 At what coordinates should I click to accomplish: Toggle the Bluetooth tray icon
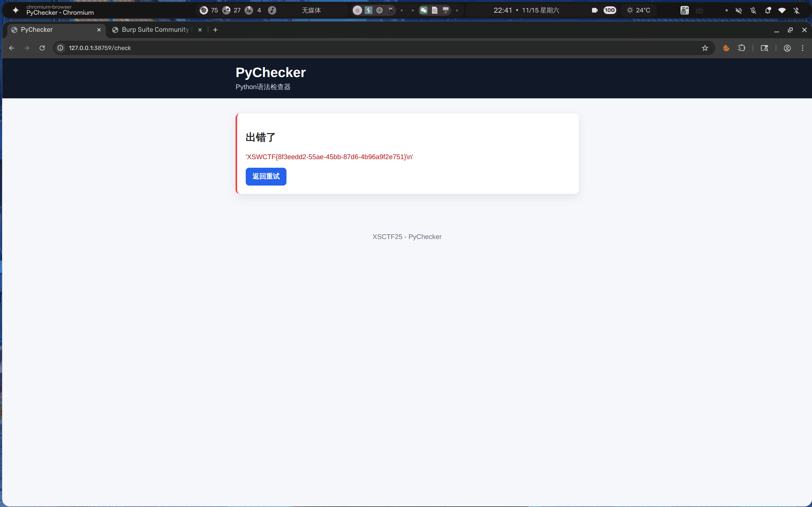click(x=796, y=11)
